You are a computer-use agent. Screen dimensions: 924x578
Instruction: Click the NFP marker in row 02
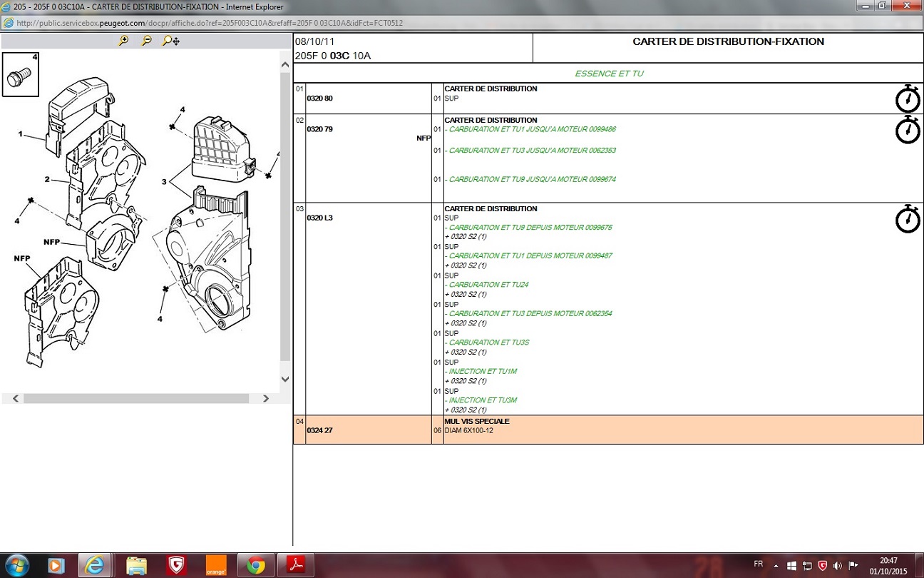pyautogui.click(x=423, y=138)
